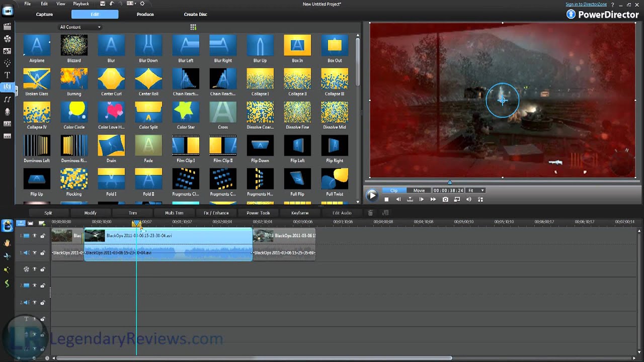Screen dimensions: 644x362
Task: Open the File menu
Action: point(27,4)
